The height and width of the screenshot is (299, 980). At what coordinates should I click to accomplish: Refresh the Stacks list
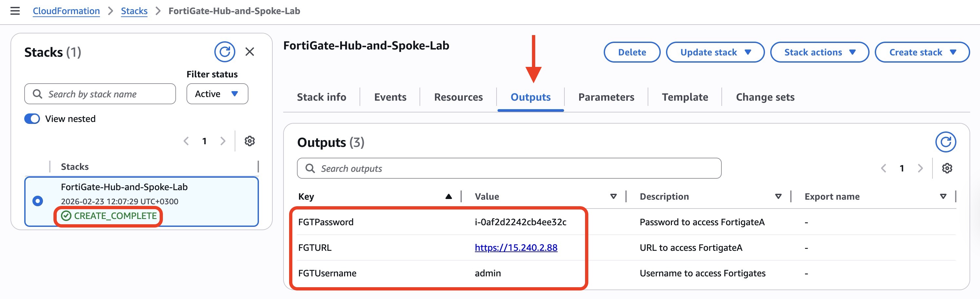point(225,52)
